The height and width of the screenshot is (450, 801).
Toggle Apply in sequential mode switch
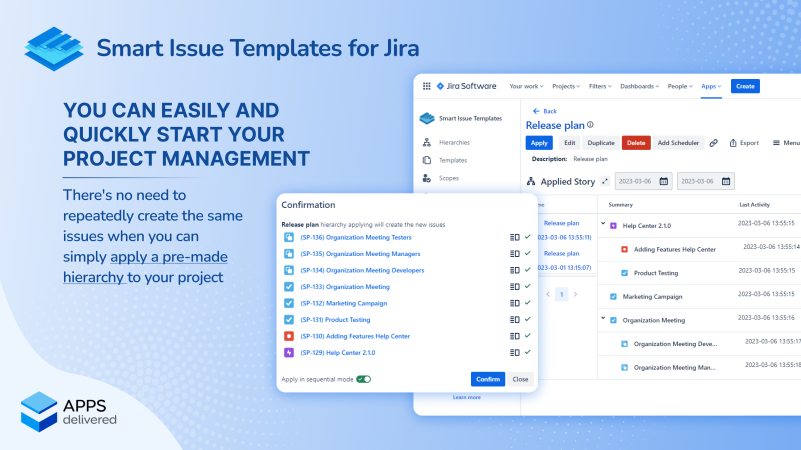(364, 380)
